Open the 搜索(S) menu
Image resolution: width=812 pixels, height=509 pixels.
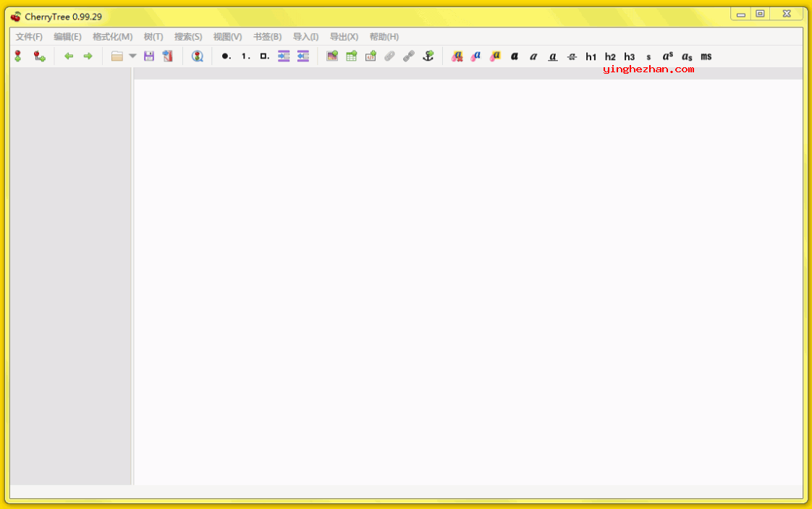(188, 37)
